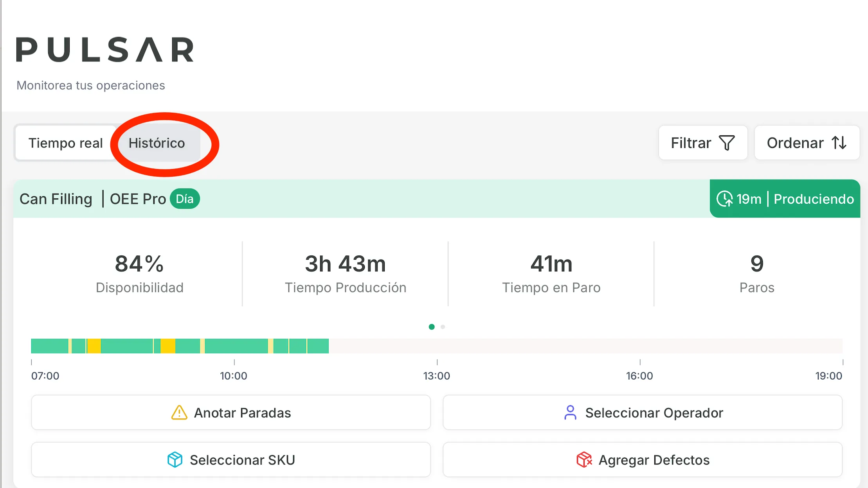The height and width of the screenshot is (488, 868).
Task: Click the 3h 43m Tiempo Producción metric
Action: click(x=346, y=274)
